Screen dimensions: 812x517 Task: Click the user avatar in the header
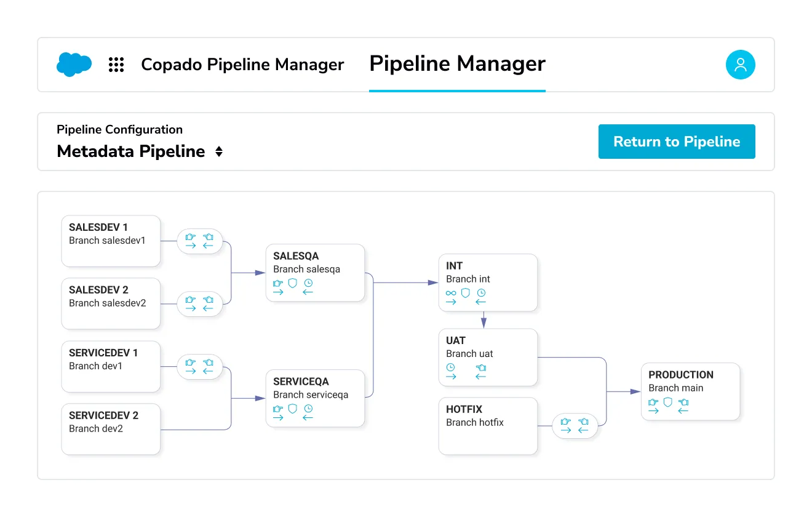[740, 64]
